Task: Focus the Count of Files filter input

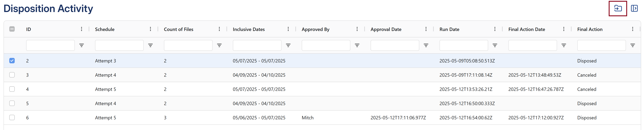Action: tap(188, 45)
